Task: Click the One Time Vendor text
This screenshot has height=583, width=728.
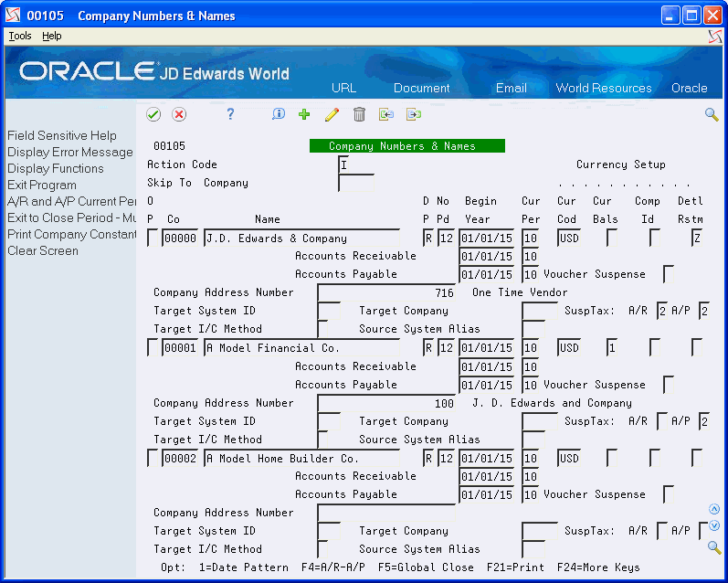Action: point(520,292)
